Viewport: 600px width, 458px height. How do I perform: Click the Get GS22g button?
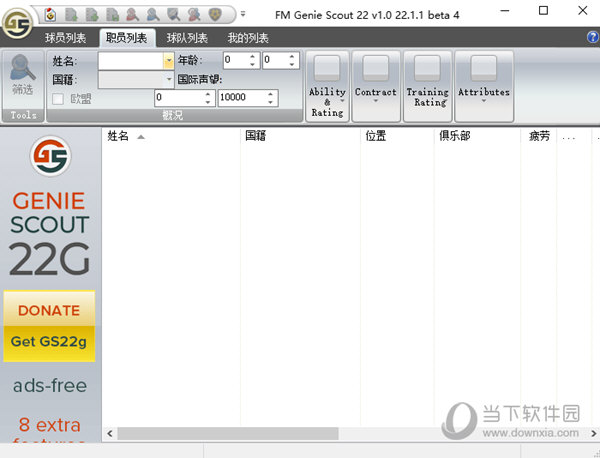(x=49, y=342)
